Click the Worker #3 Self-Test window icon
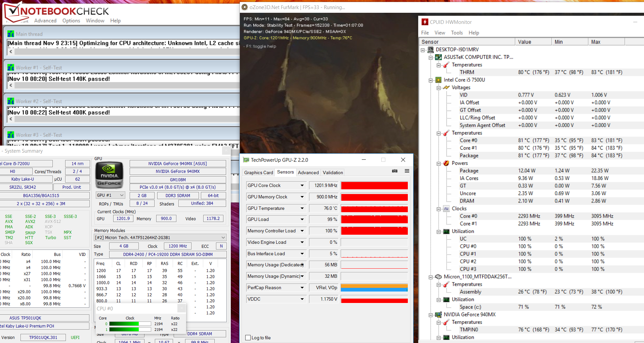 coord(11,135)
